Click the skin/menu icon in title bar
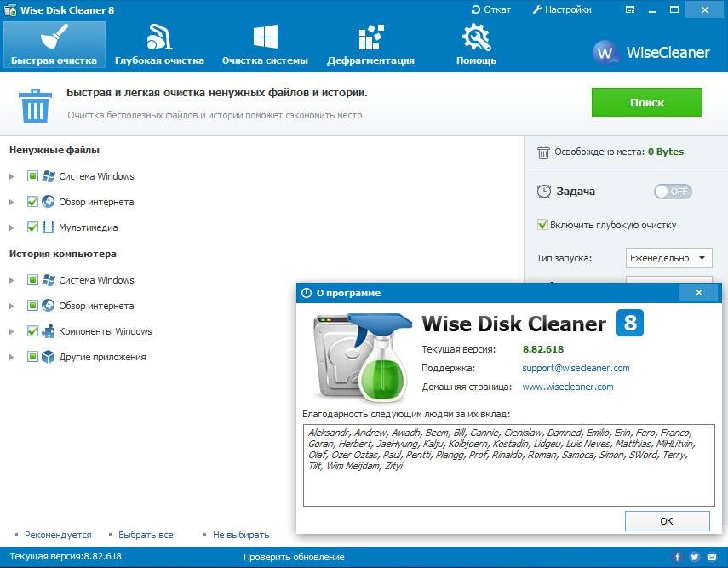Screen dimensions: 728x568 coord(630,9)
